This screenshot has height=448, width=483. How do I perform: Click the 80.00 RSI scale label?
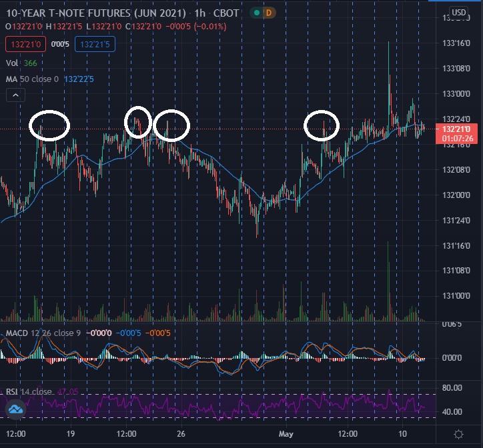click(x=452, y=387)
